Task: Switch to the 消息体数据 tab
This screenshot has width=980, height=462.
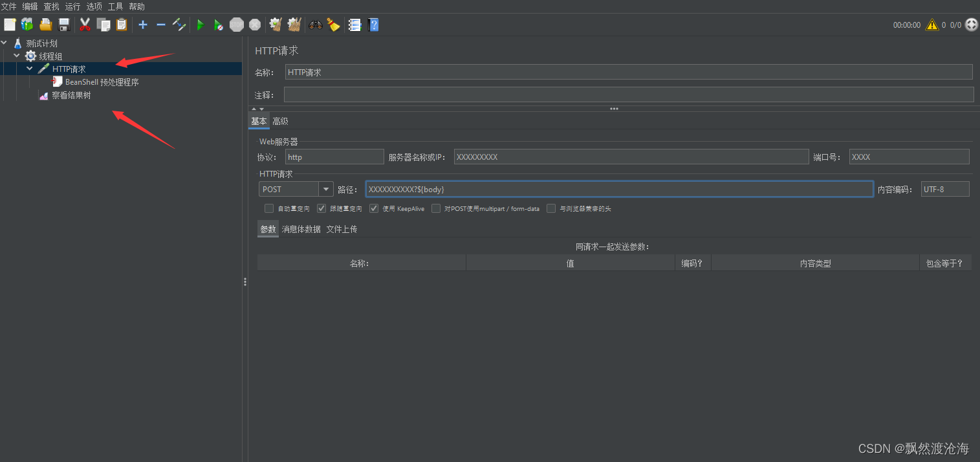Action: (x=301, y=229)
